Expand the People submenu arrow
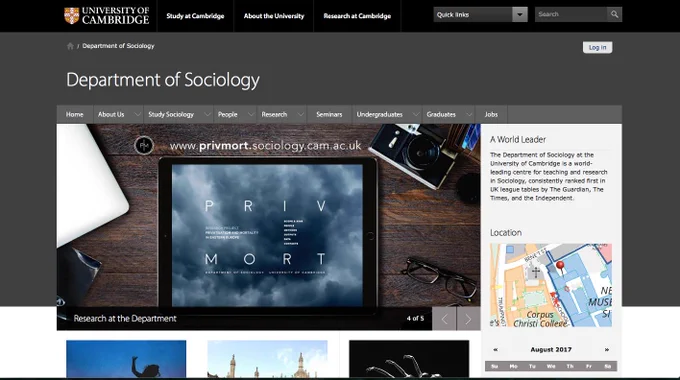The width and height of the screenshot is (680, 380). 251,115
